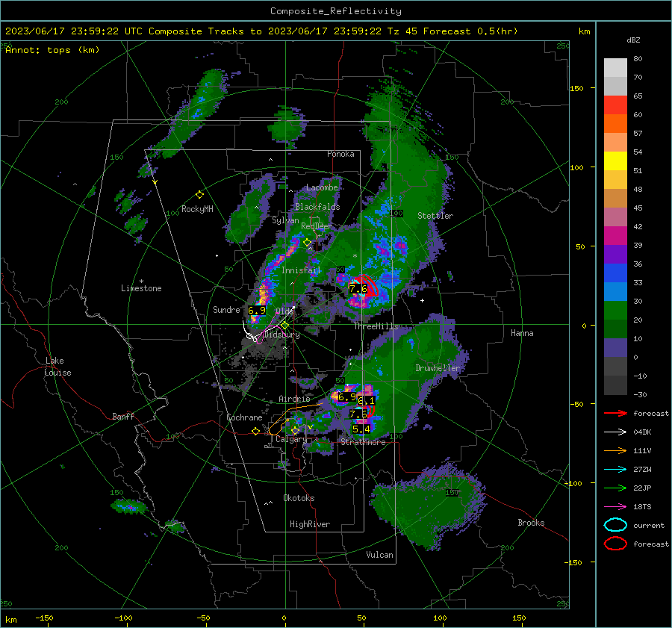The height and width of the screenshot is (628, 672).
Task: Click the red forecast storm ellipse above ThreeHills
Action: 369,286
